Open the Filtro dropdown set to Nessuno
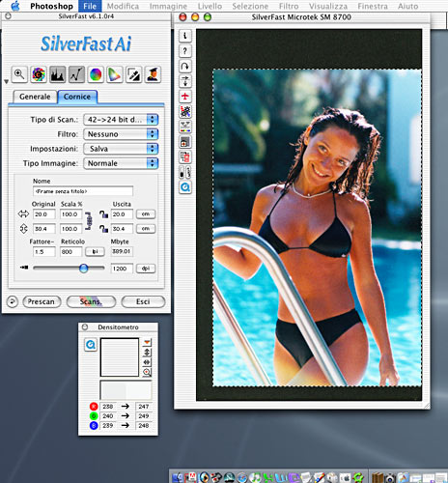Screen dimensions: 448x483 click(x=121, y=134)
